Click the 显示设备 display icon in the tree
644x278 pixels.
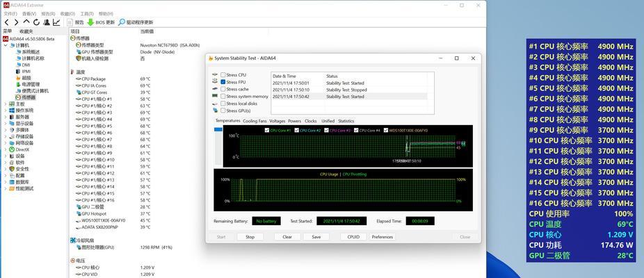coord(12,124)
